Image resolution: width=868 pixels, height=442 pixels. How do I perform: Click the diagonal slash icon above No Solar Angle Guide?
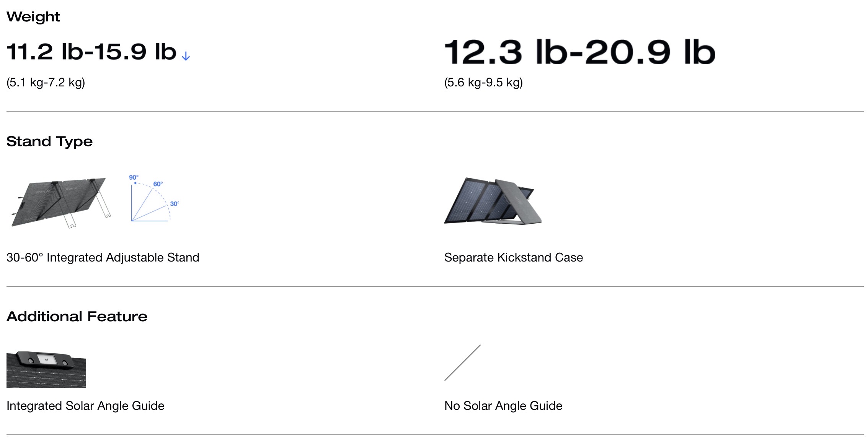tap(462, 363)
